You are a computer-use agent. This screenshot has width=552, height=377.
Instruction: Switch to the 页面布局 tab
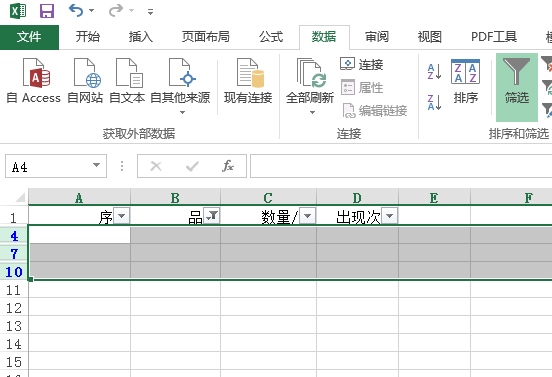click(206, 37)
